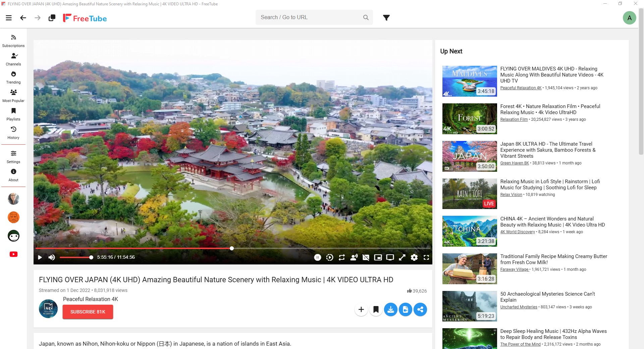Open watch History from the sidebar
The height and width of the screenshot is (349, 644).
coord(13,133)
